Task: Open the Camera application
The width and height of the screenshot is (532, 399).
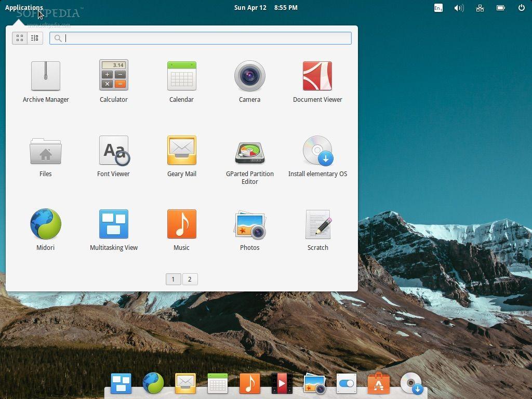Action: click(x=249, y=76)
